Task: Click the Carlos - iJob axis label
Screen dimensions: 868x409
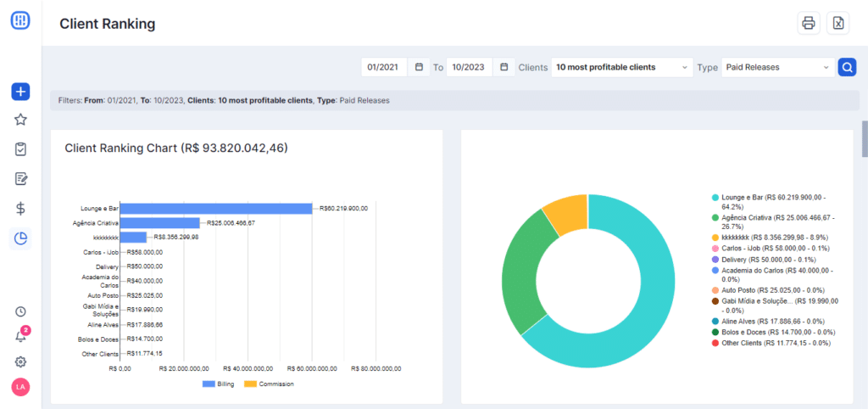Action: [x=100, y=253]
